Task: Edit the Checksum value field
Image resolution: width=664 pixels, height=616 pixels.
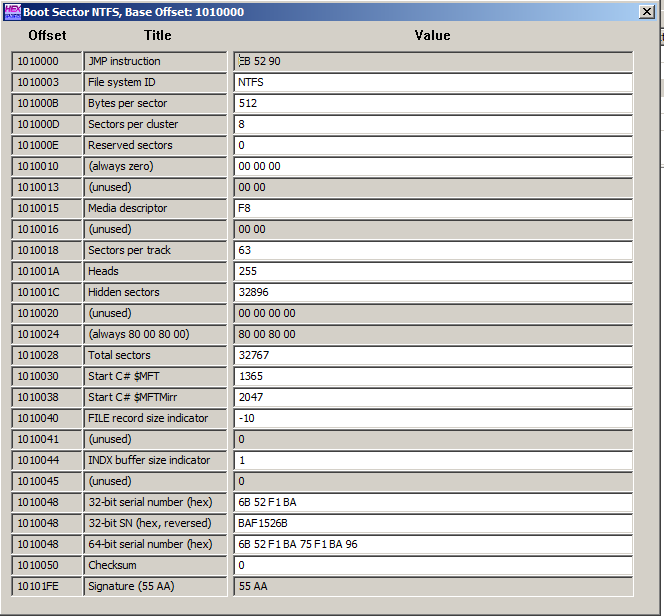Action: (x=433, y=566)
